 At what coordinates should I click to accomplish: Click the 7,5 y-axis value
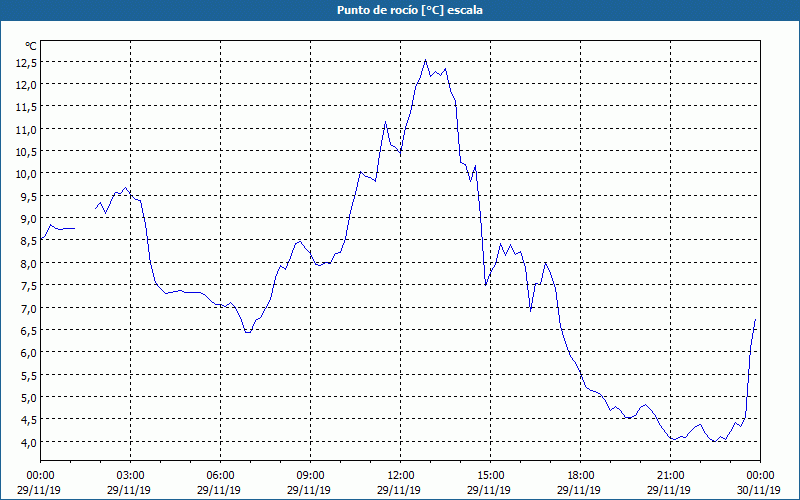coord(29,286)
